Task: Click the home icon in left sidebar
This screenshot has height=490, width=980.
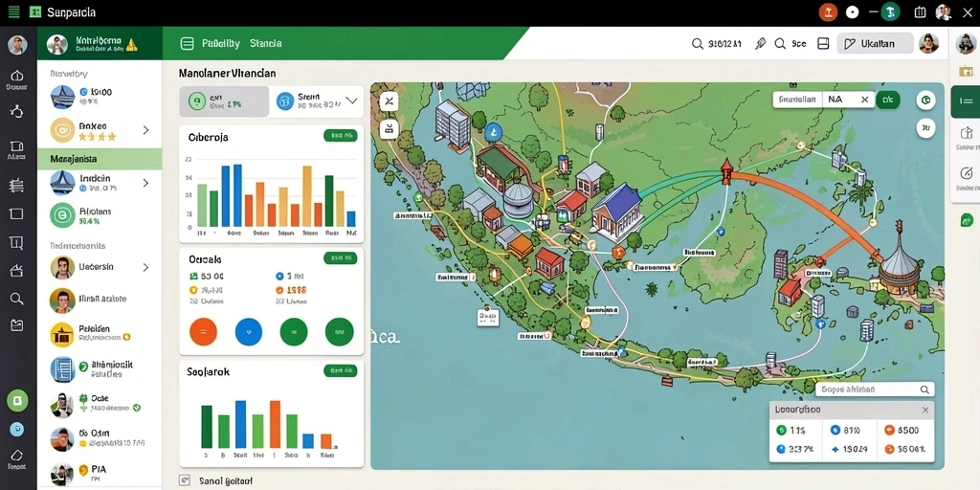Action: 16,76
